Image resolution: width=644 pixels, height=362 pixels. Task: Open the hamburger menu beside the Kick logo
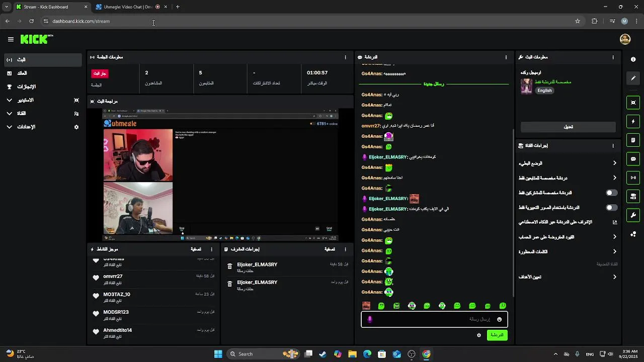[11, 39]
